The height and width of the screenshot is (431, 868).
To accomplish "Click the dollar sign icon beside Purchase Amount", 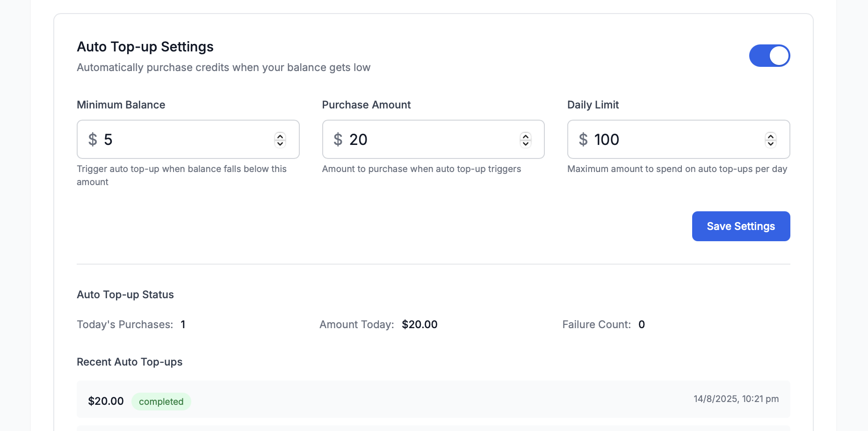I will coord(338,139).
